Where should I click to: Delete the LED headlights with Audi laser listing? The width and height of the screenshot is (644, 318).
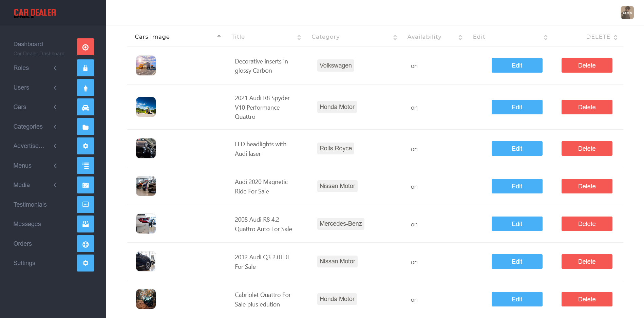(587, 149)
